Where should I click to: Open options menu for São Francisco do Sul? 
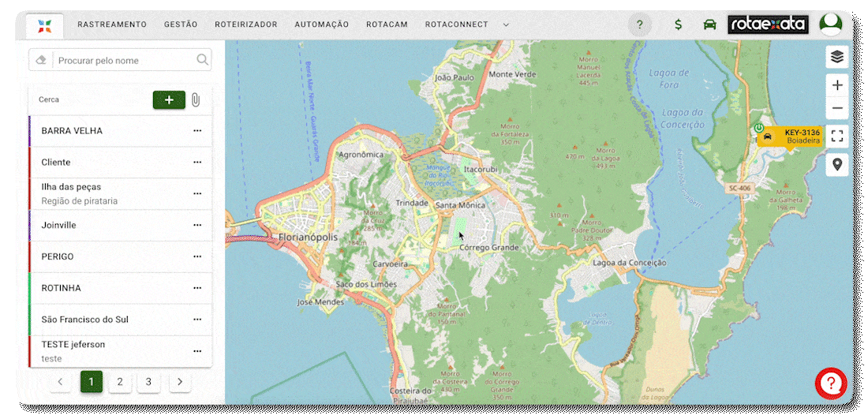197,320
